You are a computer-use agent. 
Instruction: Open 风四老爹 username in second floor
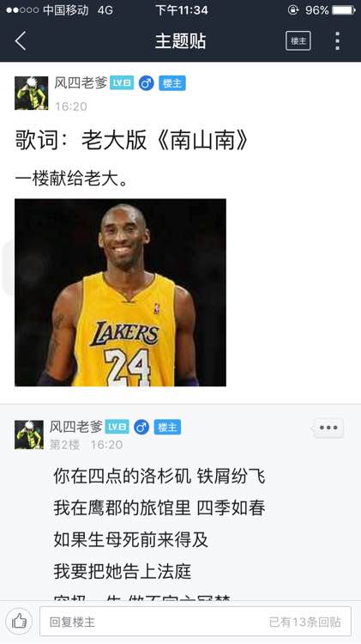(76, 427)
